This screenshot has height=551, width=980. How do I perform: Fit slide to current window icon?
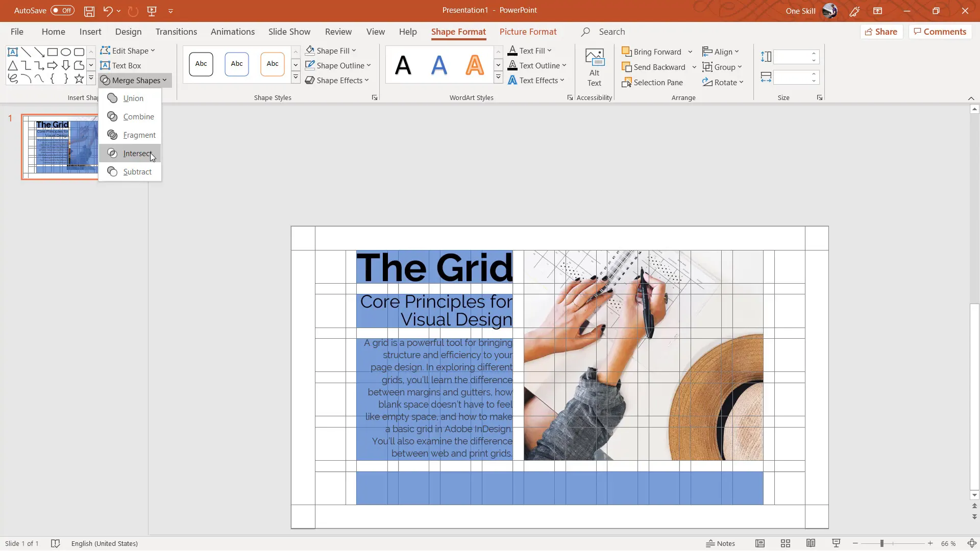972,543
